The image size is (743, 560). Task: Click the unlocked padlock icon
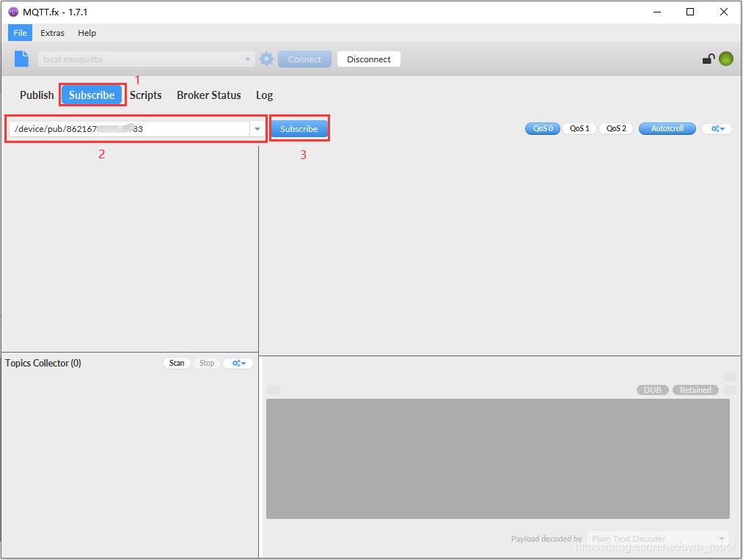pos(709,59)
